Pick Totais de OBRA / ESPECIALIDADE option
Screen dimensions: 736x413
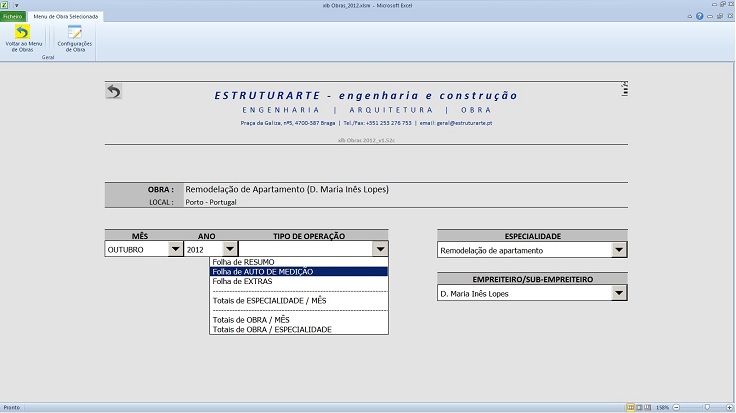[272, 329]
